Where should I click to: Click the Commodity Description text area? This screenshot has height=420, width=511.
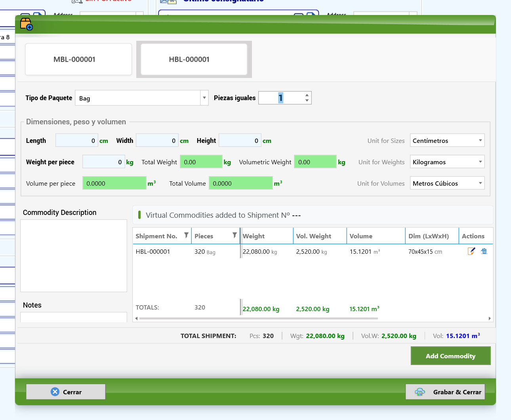74,256
